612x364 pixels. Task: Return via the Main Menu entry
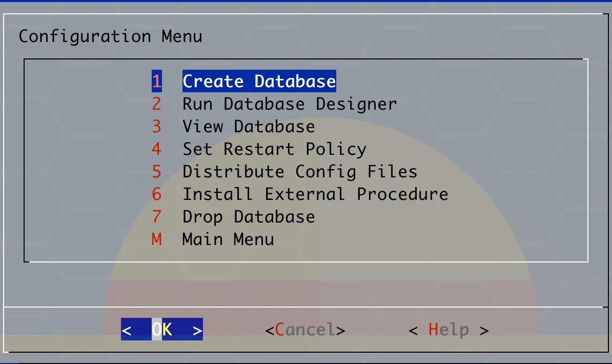click(x=228, y=239)
